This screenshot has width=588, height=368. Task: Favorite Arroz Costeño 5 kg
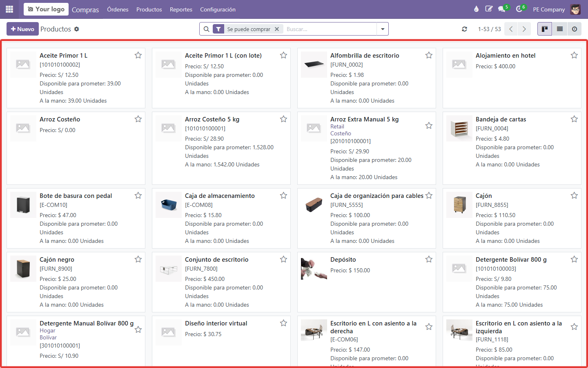(x=283, y=119)
